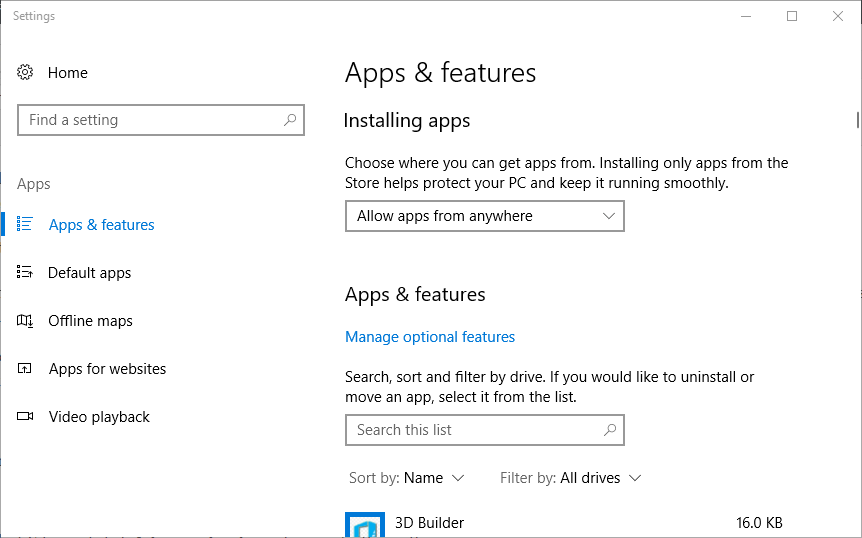This screenshot has width=862, height=538.
Task: Open the Offline maps section
Action: (x=90, y=321)
